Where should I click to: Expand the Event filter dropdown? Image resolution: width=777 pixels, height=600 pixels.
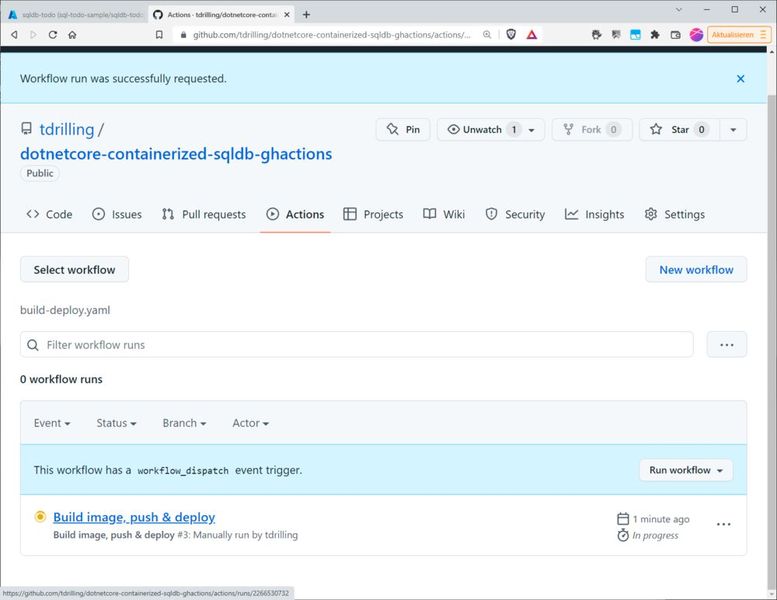(52, 424)
